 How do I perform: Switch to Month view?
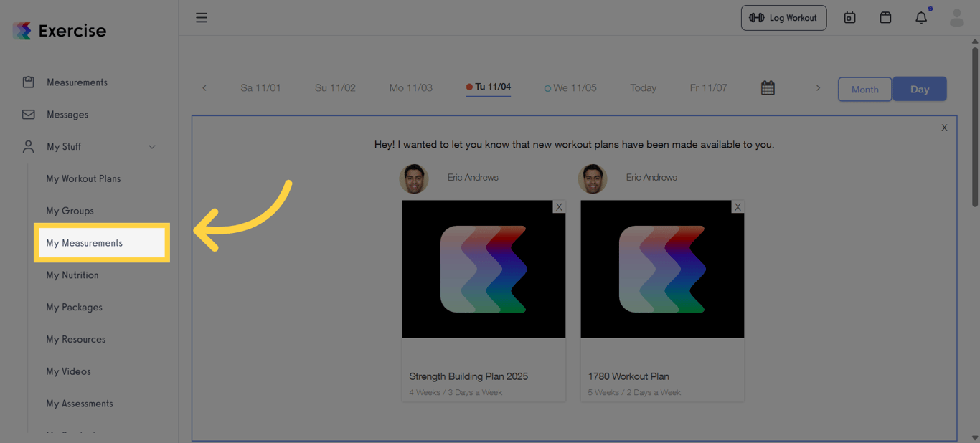(x=864, y=89)
